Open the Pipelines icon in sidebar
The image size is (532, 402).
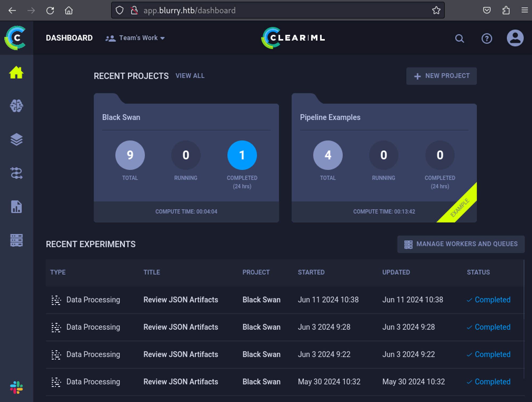point(16,173)
